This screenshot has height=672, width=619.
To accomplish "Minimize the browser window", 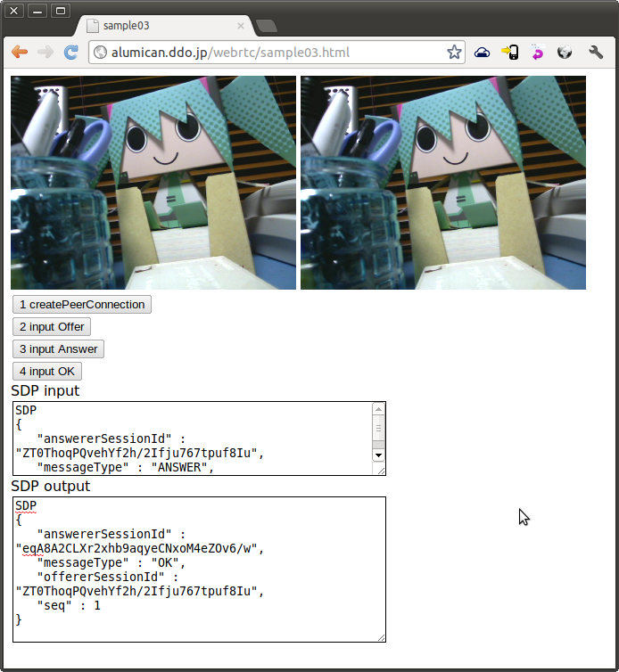I will (37, 11).
